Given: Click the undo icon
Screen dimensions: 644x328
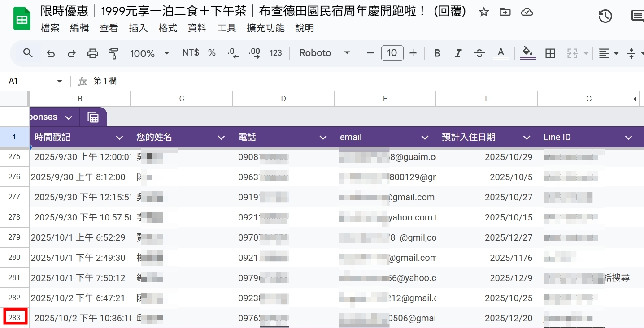Looking at the screenshot, I should 50,53.
